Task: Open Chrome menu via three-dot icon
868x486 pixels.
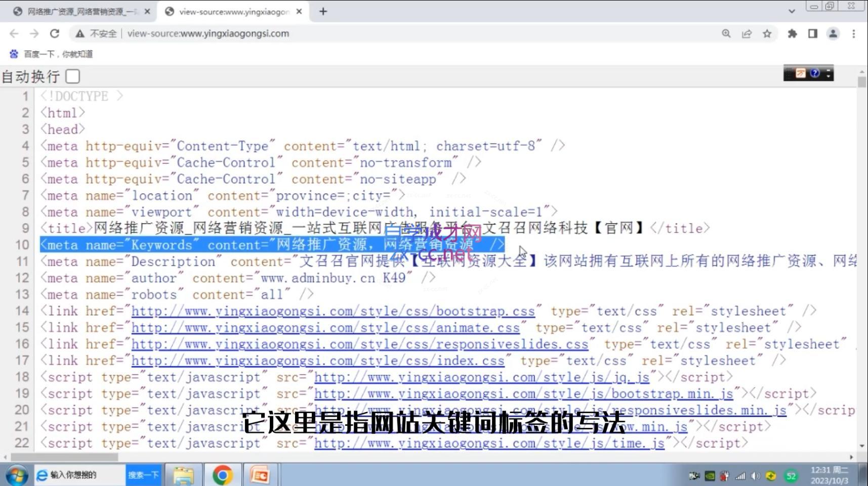Action: 854,33
